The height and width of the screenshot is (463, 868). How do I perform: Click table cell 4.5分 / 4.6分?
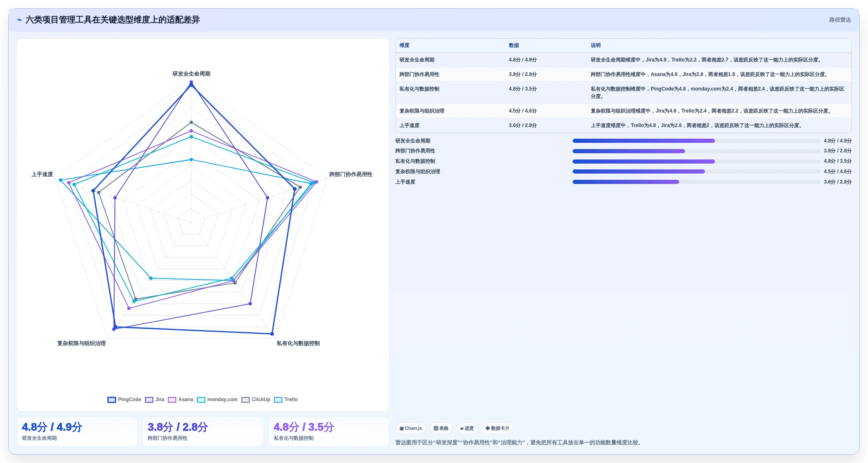coord(523,111)
